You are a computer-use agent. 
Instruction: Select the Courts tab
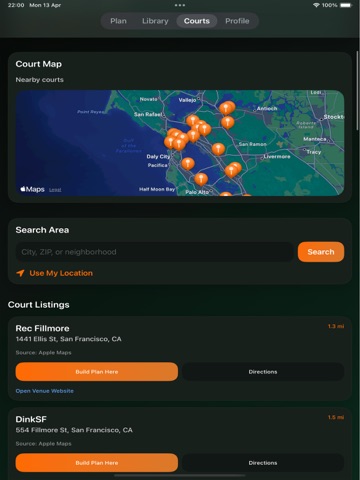[197, 21]
